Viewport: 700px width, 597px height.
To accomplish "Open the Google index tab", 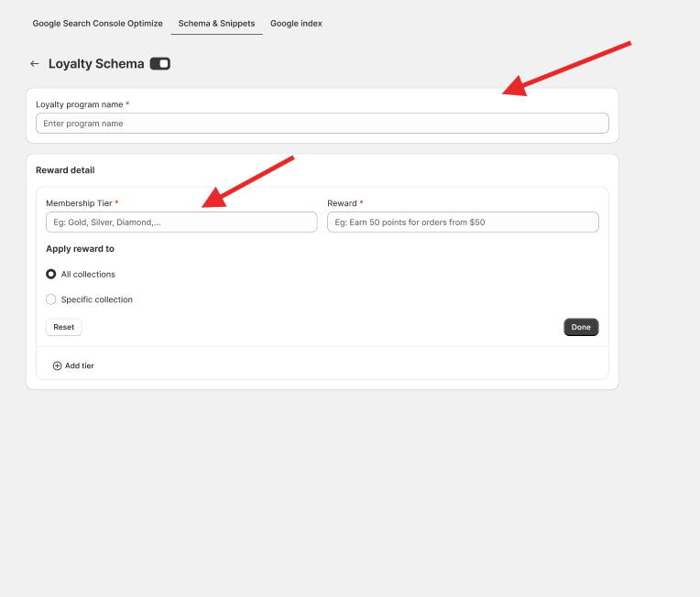I will coord(296,23).
